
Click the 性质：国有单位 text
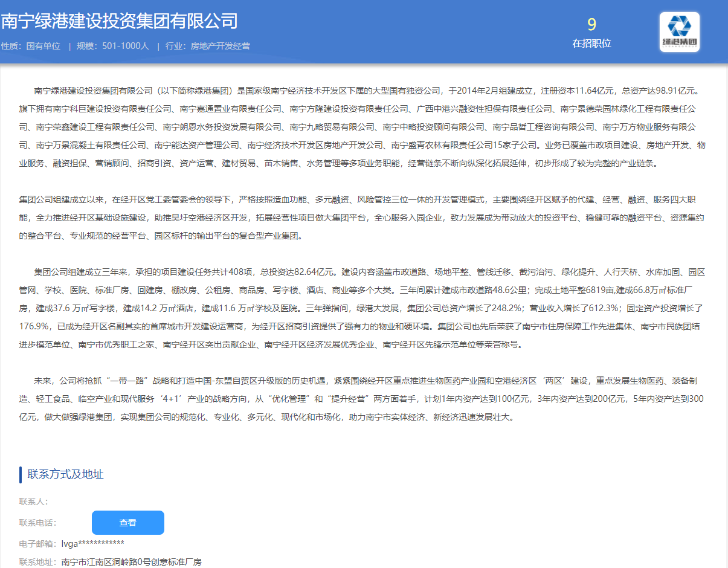tap(31, 46)
